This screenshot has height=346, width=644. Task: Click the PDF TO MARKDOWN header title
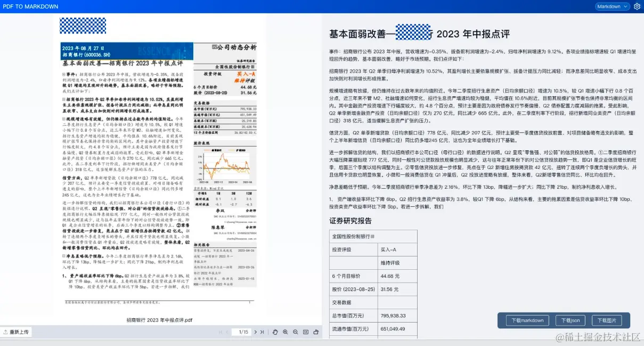tap(30, 6)
